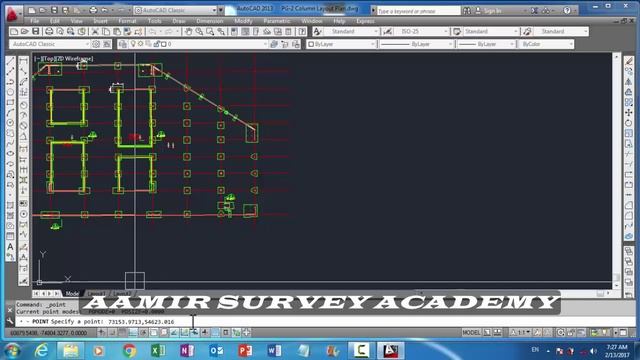Screen dimensions: 640x360
Task: Open the ByLayer color control dropdown
Action: (x=341, y=44)
